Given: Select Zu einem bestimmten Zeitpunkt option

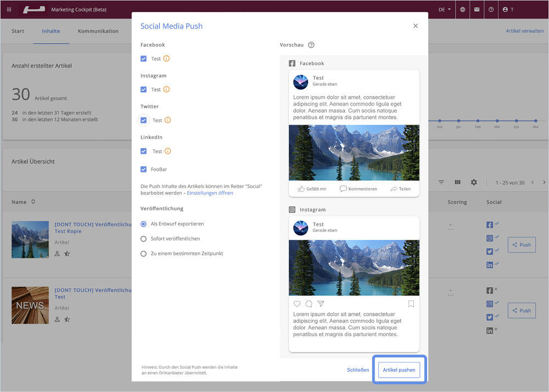Looking at the screenshot, I should 143,254.
